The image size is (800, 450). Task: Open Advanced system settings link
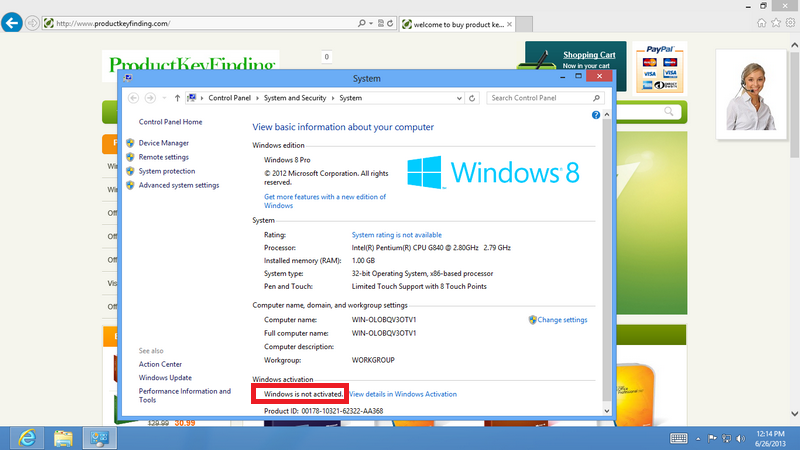pos(179,185)
